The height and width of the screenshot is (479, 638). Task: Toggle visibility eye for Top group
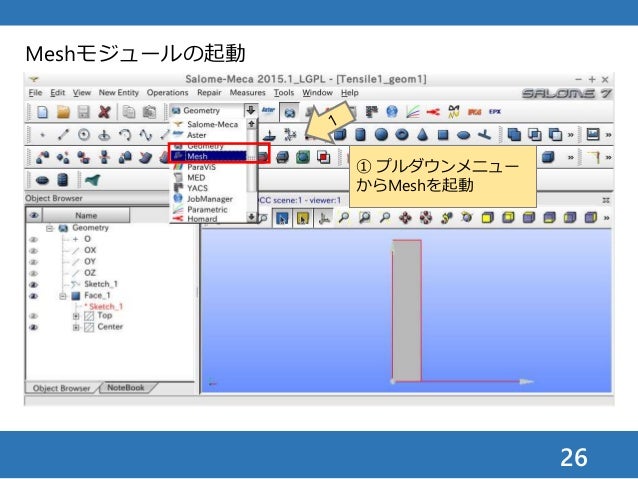click(33, 316)
